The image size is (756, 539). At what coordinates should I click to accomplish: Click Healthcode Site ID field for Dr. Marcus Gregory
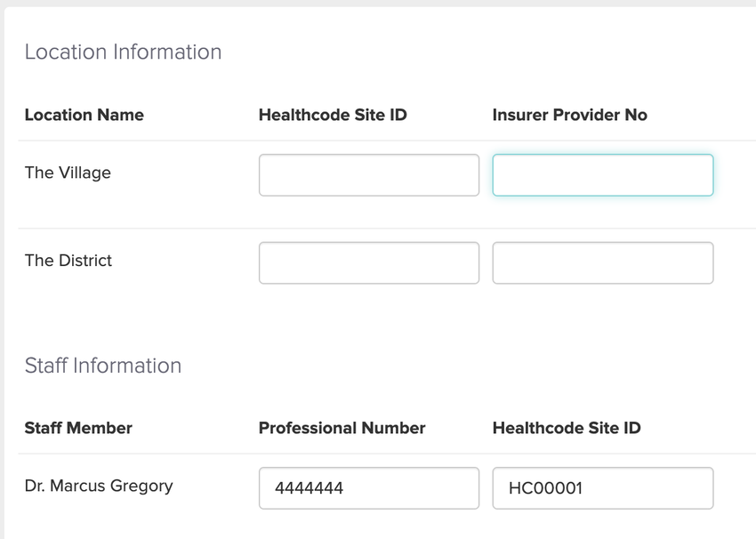coord(602,488)
